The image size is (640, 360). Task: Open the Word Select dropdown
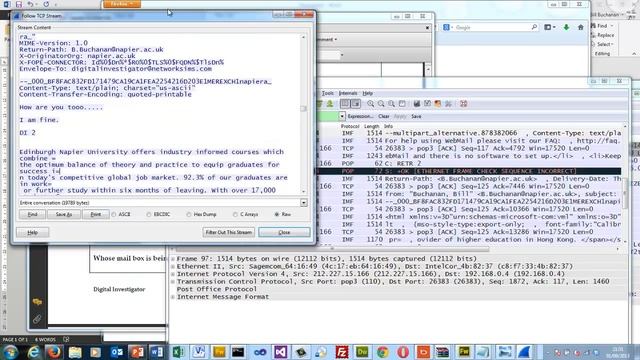point(604,44)
